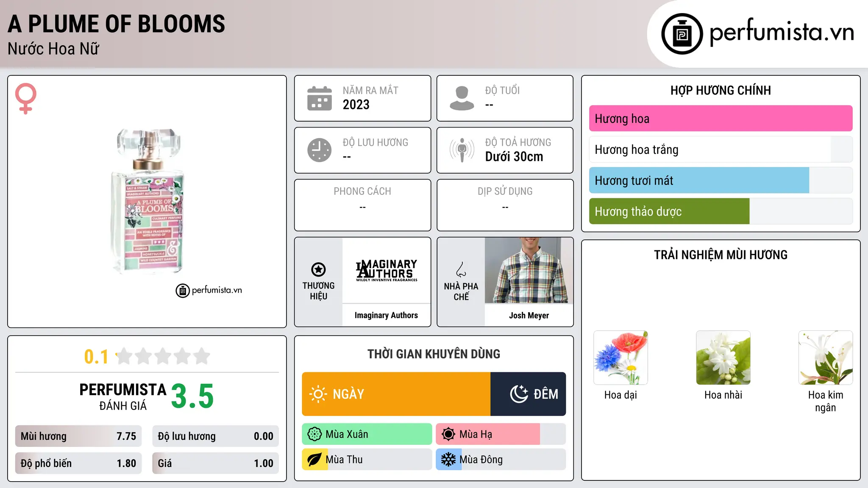Image resolution: width=868 pixels, height=488 pixels.
Task: Open the Hoa kim ngân note image
Action: coord(826,358)
